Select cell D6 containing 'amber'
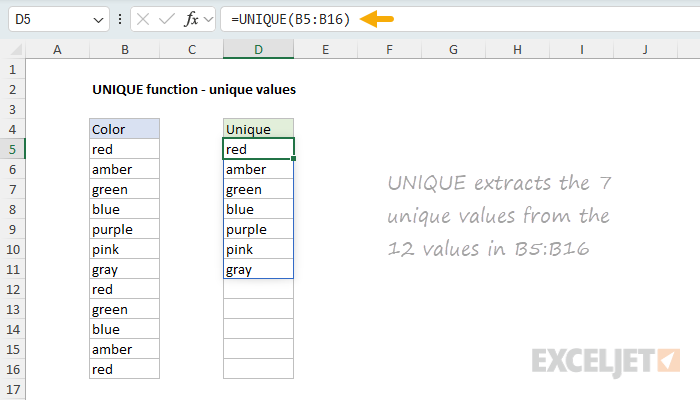The height and width of the screenshot is (400, 700). tap(258, 169)
